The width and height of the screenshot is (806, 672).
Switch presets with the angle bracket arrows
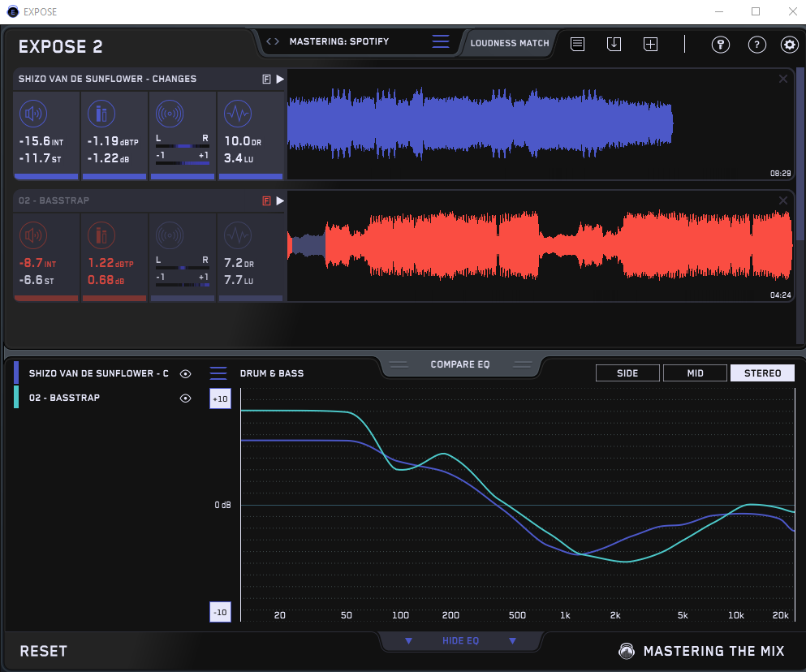273,41
